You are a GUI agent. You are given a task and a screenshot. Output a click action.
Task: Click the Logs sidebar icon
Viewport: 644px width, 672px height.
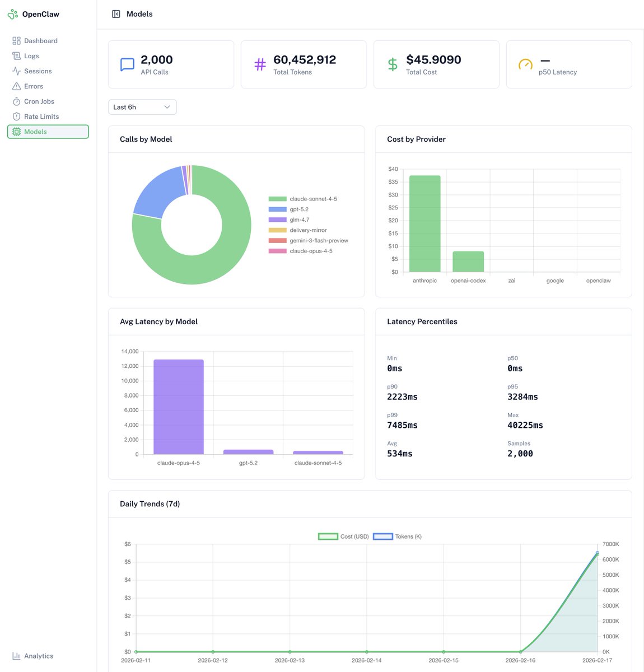pos(16,55)
